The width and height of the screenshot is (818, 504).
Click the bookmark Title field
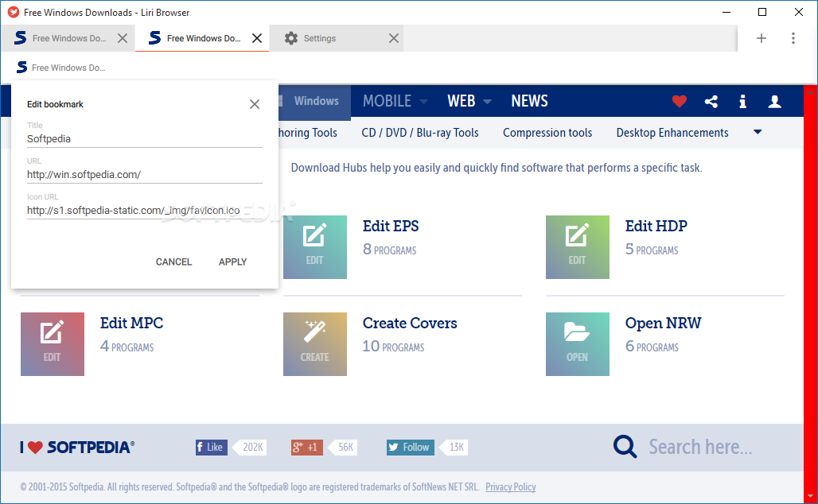pyautogui.click(x=145, y=139)
